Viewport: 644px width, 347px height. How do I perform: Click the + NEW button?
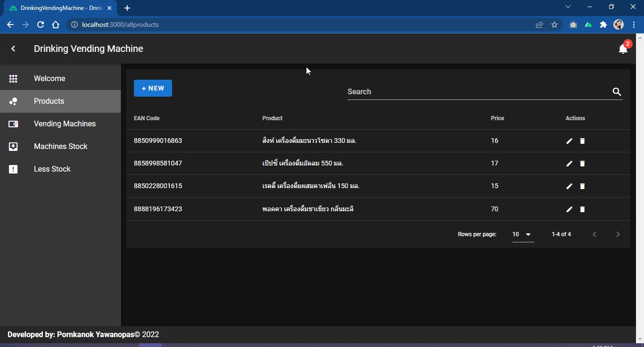153,88
